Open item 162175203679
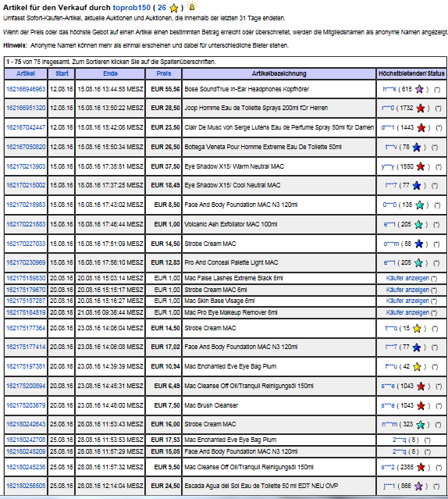The image size is (448, 499). click(26, 405)
